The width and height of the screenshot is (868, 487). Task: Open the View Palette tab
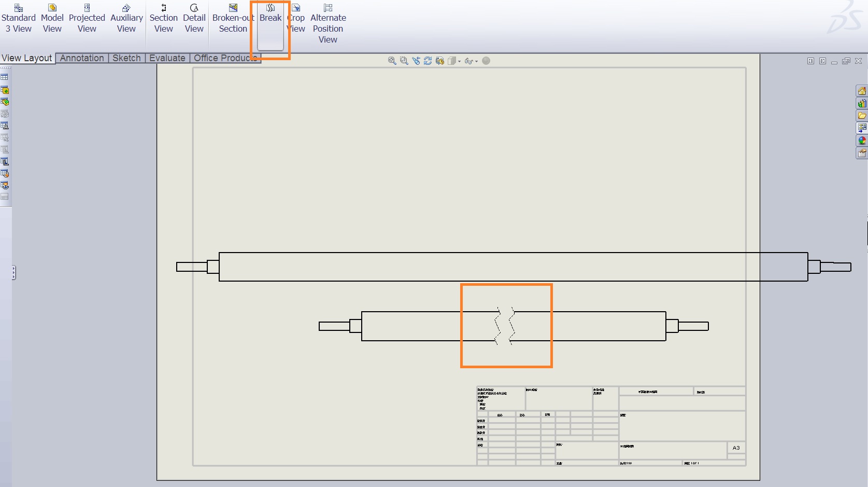[x=862, y=128]
